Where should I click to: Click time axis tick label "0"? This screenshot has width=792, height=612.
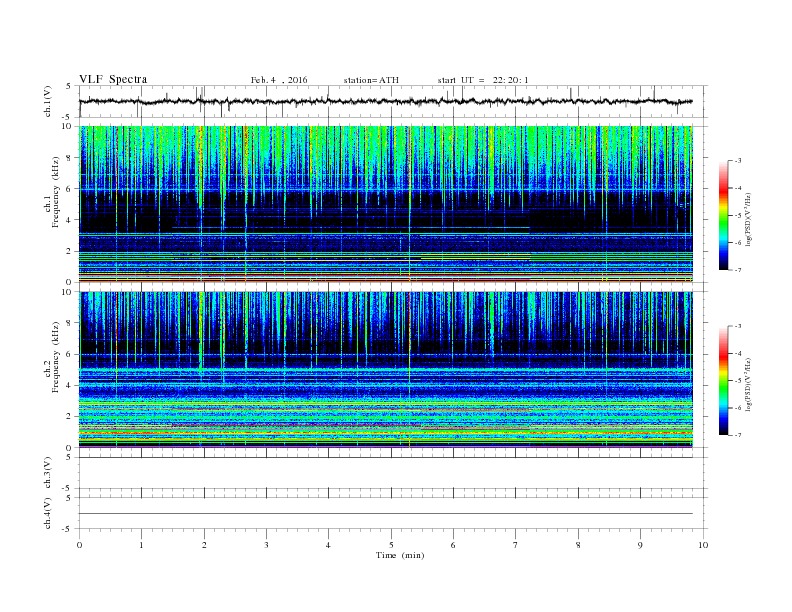tap(79, 545)
